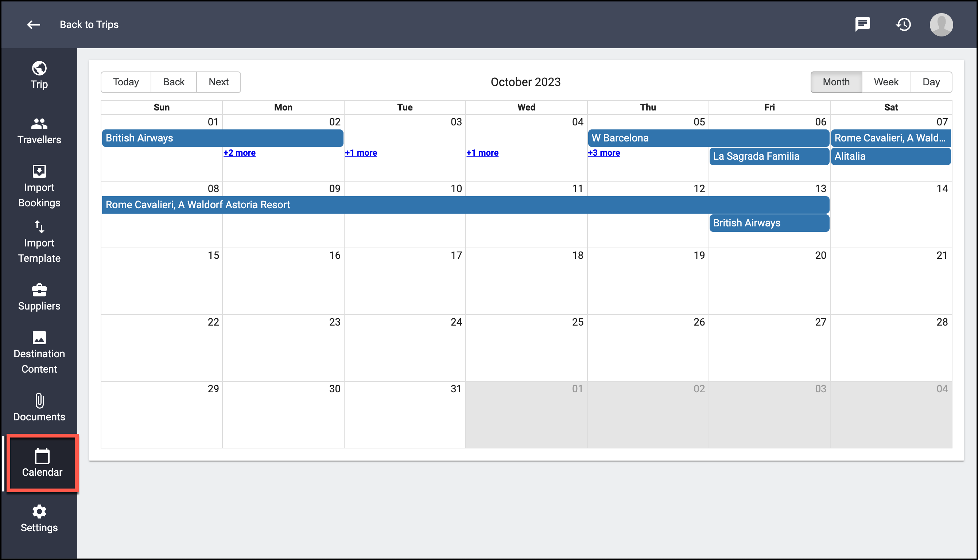
Task: Select greyed November date 01
Action: [578, 389]
